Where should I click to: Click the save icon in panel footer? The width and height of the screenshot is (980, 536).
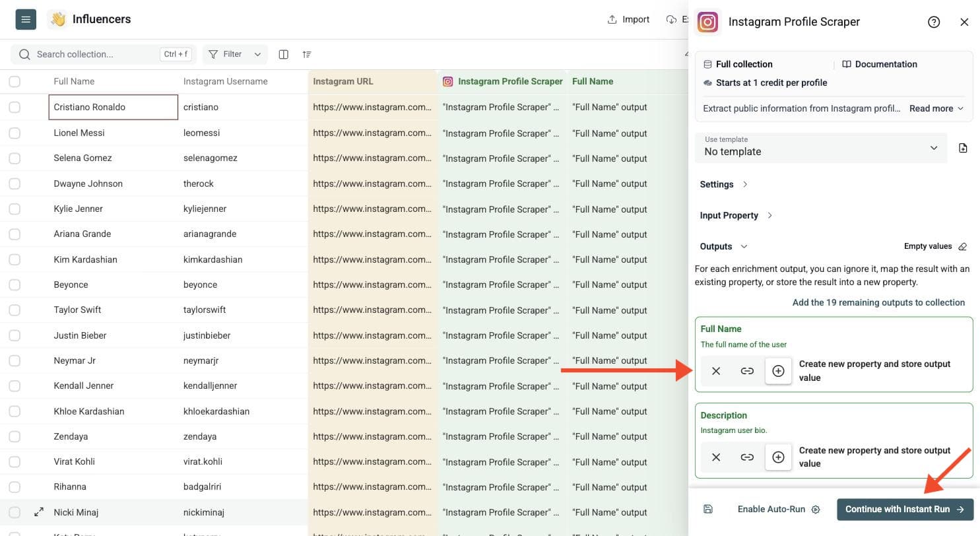pos(707,509)
